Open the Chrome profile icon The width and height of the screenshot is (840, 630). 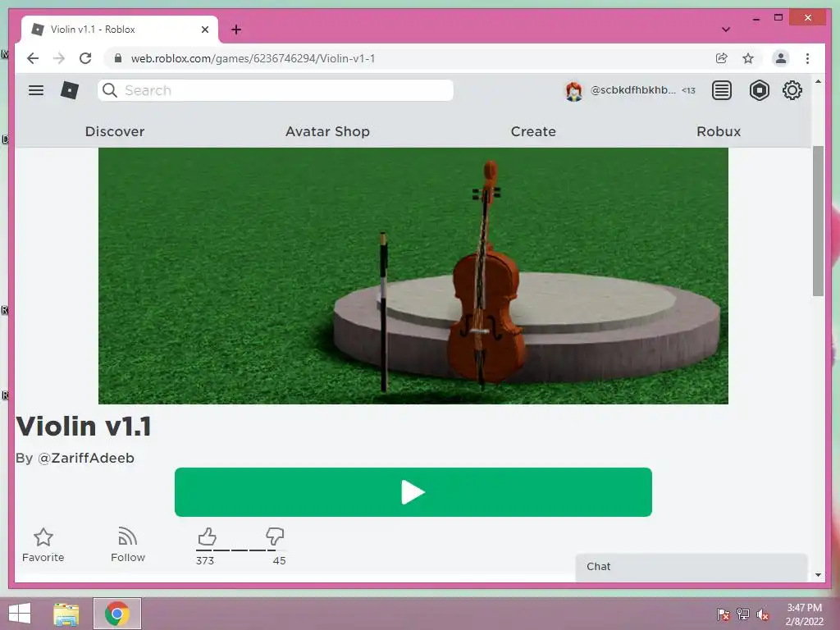(x=781, y=58)
